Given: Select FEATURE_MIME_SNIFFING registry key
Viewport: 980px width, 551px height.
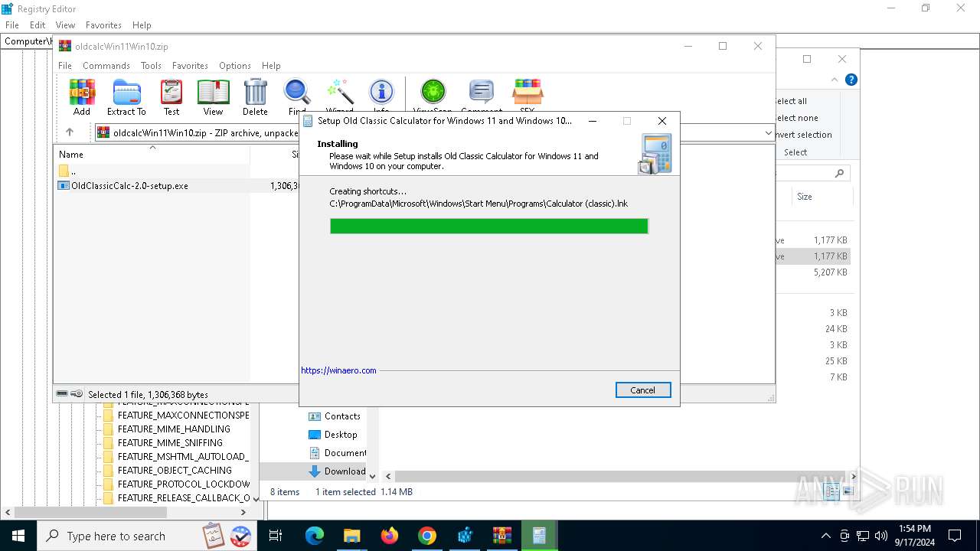Looking at the screenshot, I should click(x=170, y=443).
